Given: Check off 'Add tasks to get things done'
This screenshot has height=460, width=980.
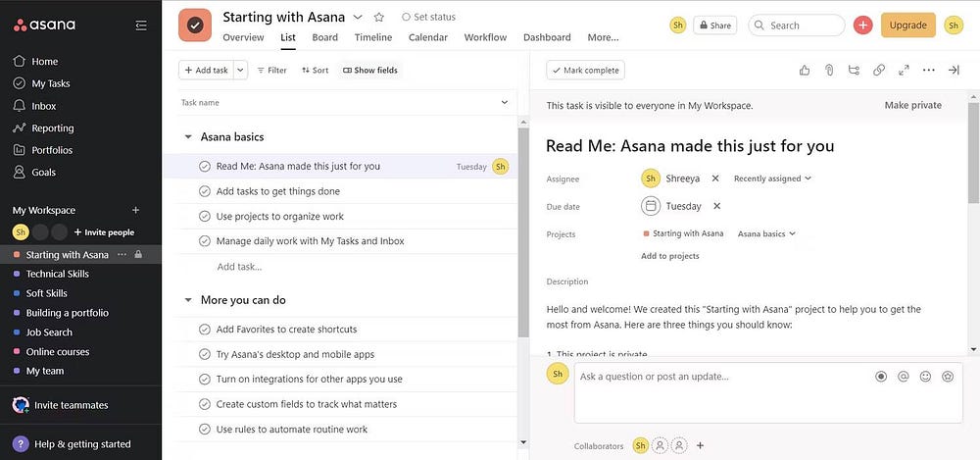Looking at the screenshot, I should (x=205, y=191).
